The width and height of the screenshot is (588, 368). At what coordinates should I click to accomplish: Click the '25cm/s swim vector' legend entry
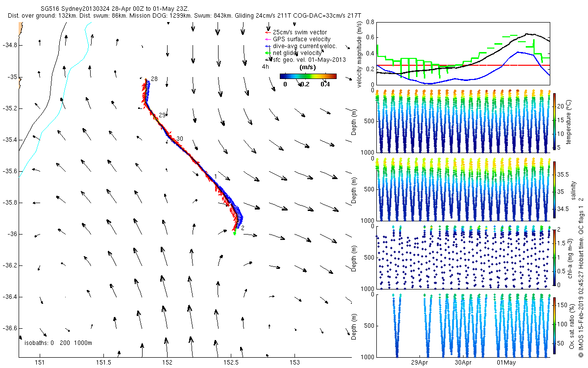click(300, 32)
